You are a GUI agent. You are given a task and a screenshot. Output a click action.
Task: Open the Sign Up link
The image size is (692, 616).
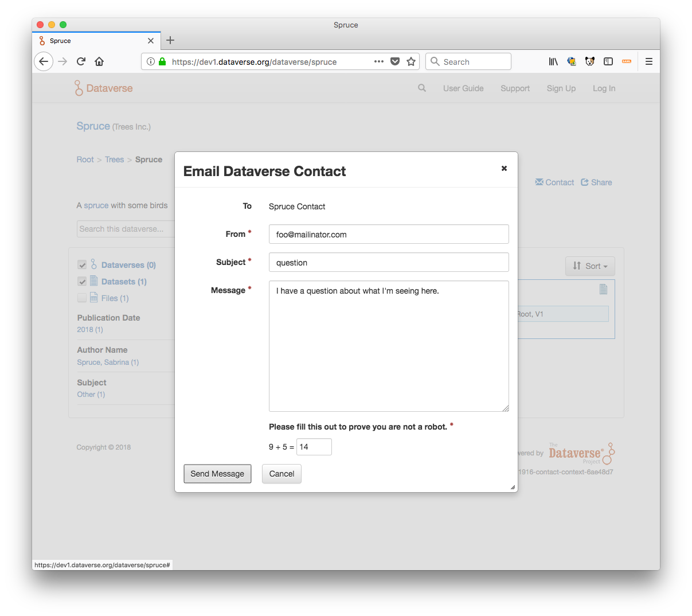point(561,88)
